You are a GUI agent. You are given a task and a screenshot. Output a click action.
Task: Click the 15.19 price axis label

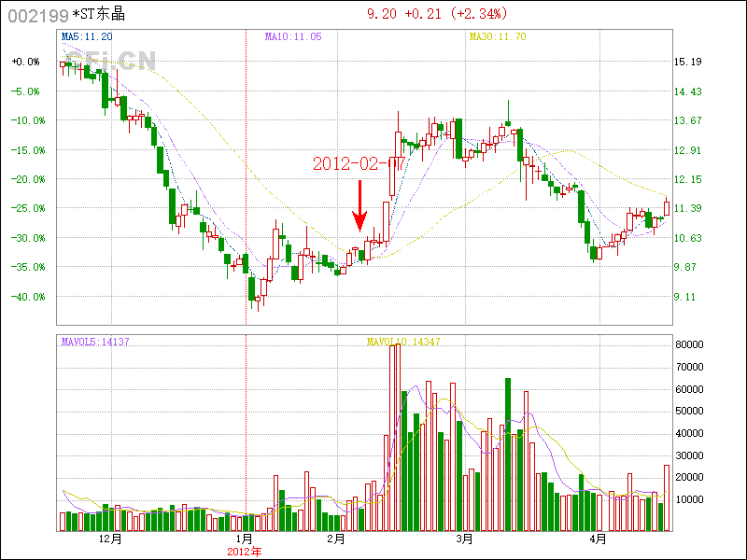coord(687,62)
